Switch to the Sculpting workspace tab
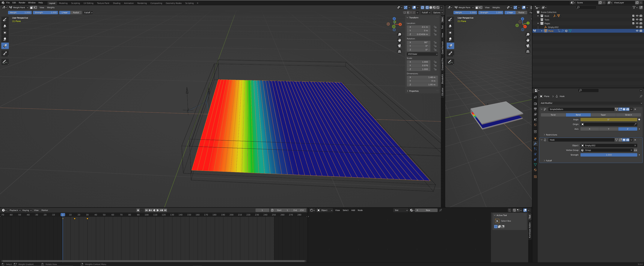The image size is (644, 266). click(75, 3)
